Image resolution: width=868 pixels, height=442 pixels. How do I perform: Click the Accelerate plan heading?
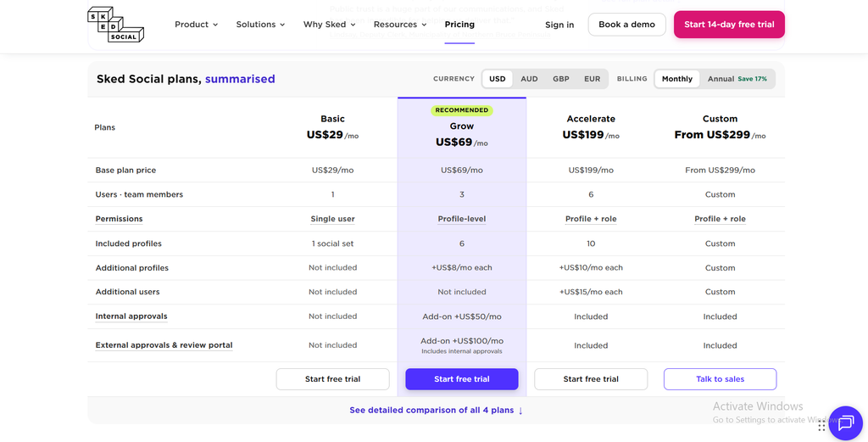(x=591, y=119)
